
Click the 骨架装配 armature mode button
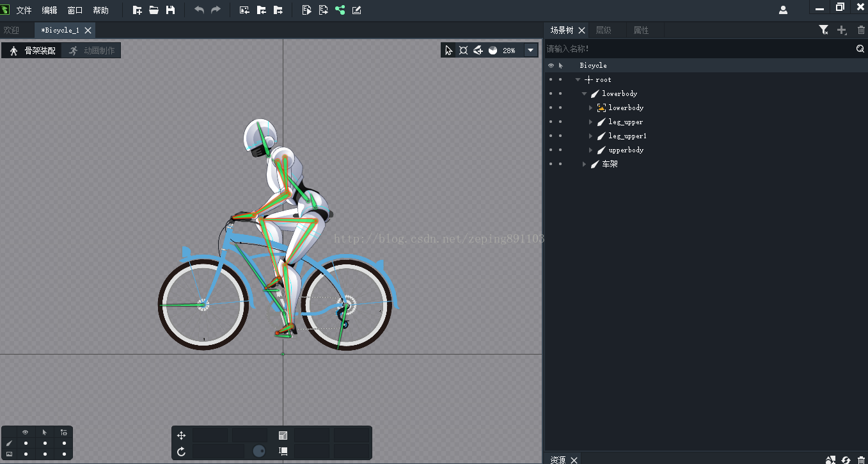click(x=33, y=51)
